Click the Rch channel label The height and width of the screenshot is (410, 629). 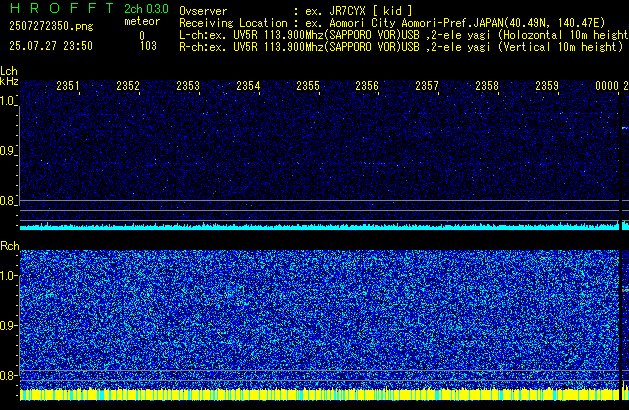point(10,246)
